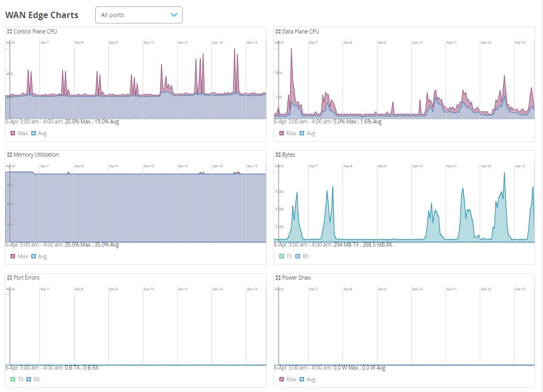543x392 pixels.
Task: Click Apr-12 marker in Control Plane CPU chart
Action: (x=218, y=42)
